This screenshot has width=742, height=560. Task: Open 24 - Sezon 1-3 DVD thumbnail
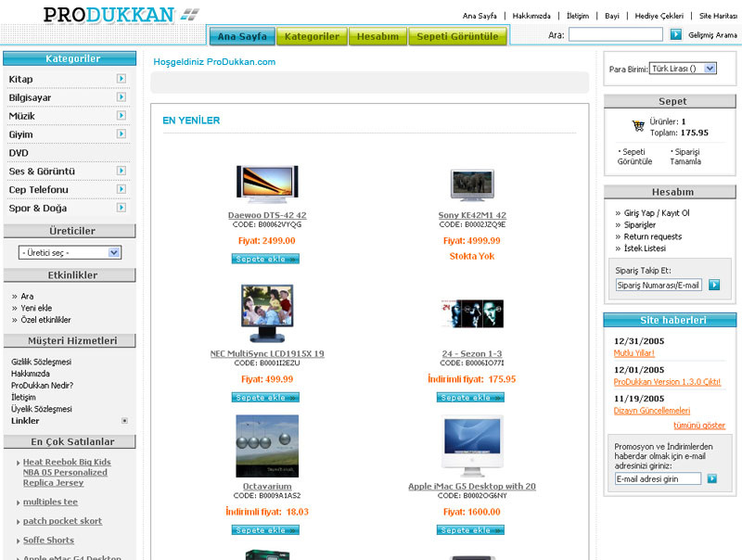pos(472,313)
